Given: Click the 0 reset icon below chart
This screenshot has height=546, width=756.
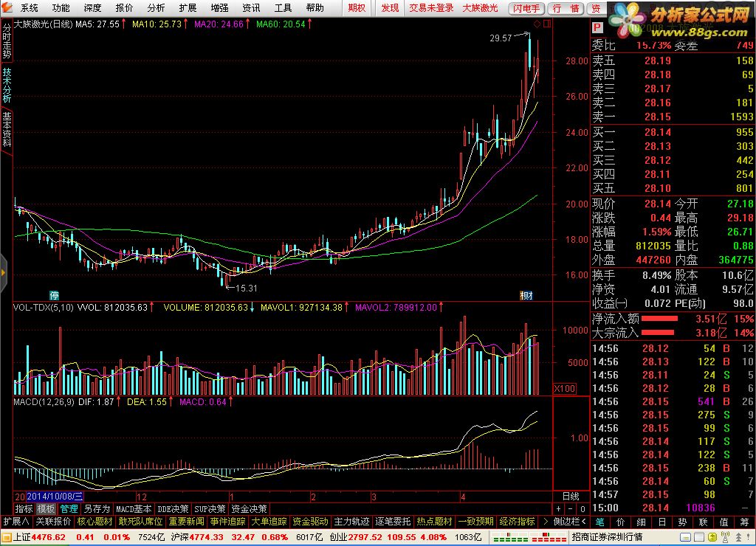Looking at the screenshot, I should point(583,508).
